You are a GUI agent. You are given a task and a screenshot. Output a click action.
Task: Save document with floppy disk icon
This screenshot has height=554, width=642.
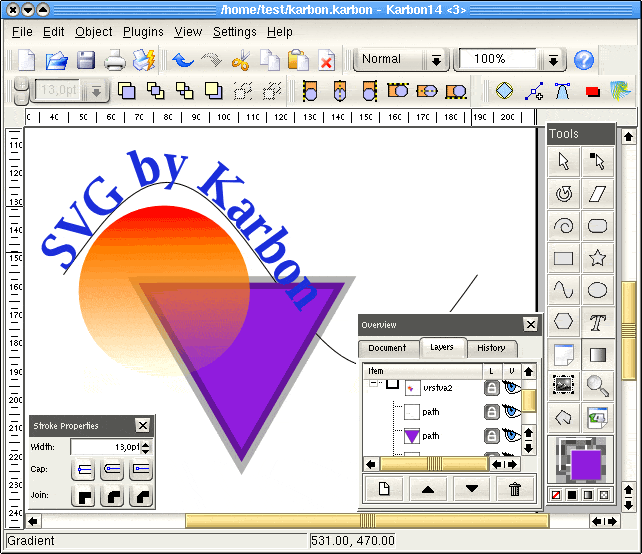click(x=86, y=60)
